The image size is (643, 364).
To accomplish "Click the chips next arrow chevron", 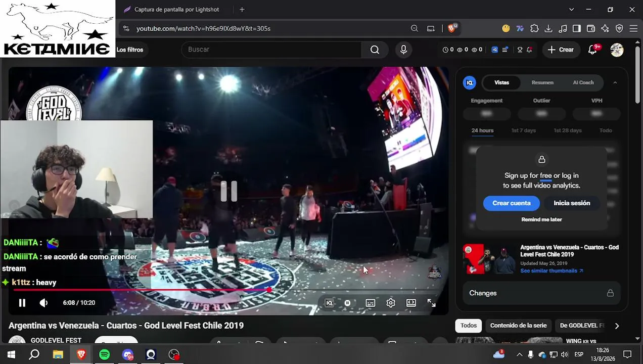I will tap(617, 326).
